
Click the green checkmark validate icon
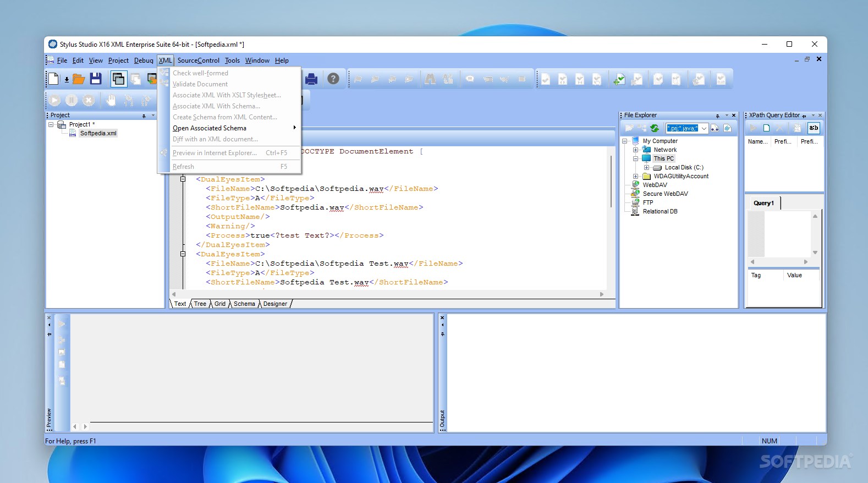(619, 79)
